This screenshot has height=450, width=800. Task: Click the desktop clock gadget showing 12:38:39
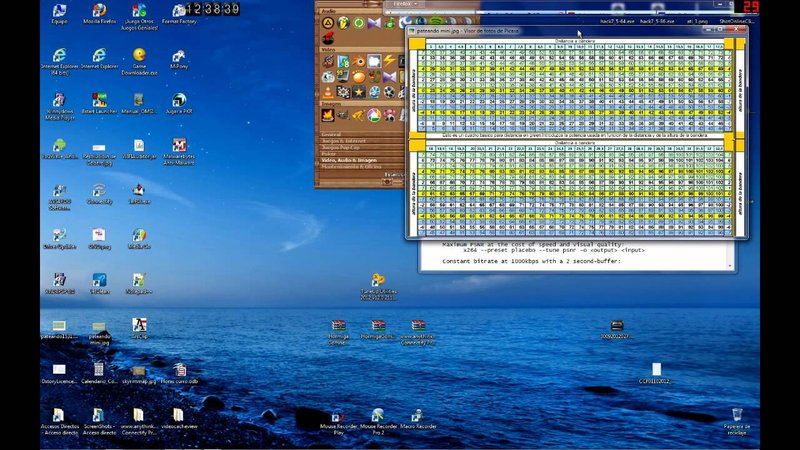(x=213, y=9)
